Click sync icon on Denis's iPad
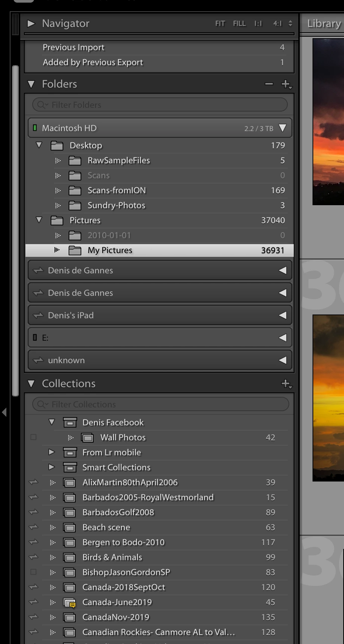This screenshot has width=344, height=644. tap(38, 315)
